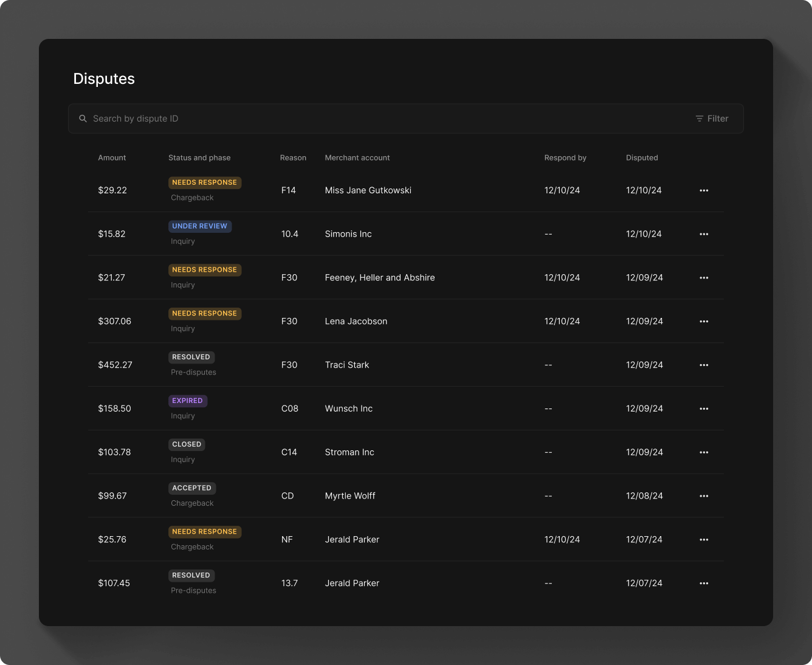The width and height of the screenshot is (812, 665).
Task: Open more options for the $99.67 dispute
Action: tap(704, 496)
